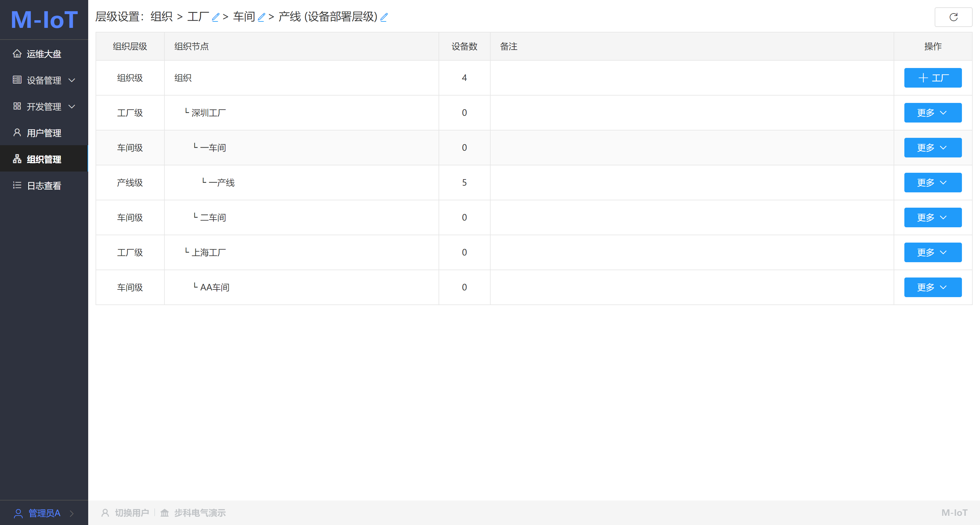This screenshot has width=980, height=525.
Task: Expand the 开发管理 submenu chevron
Action: (72, 107)
